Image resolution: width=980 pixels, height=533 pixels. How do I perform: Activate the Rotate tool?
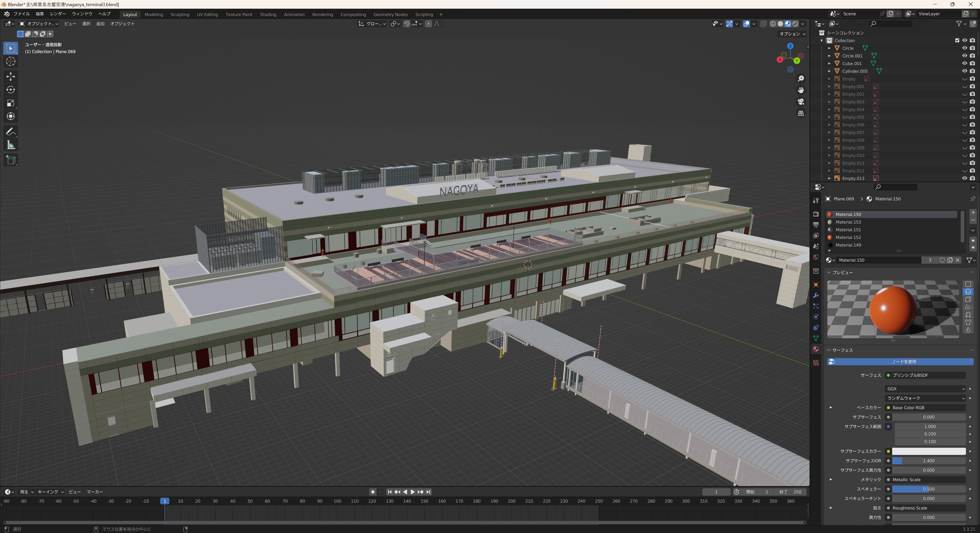(x=11, y=90)
